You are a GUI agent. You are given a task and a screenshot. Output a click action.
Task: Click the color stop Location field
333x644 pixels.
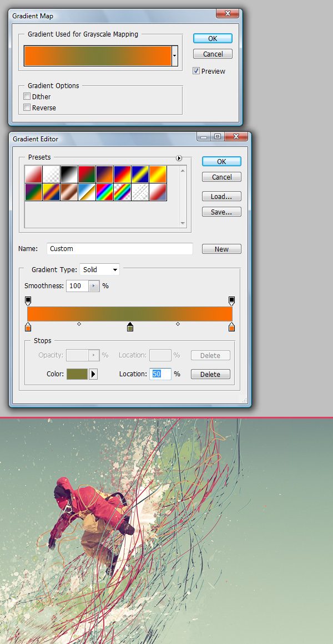(160, 374)
